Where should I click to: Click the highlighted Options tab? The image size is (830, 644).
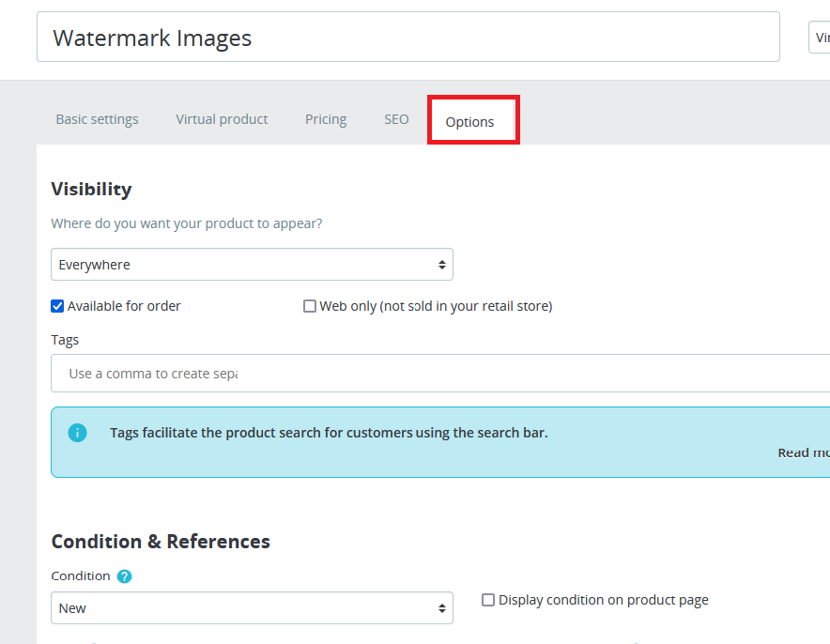coord(470,122)
